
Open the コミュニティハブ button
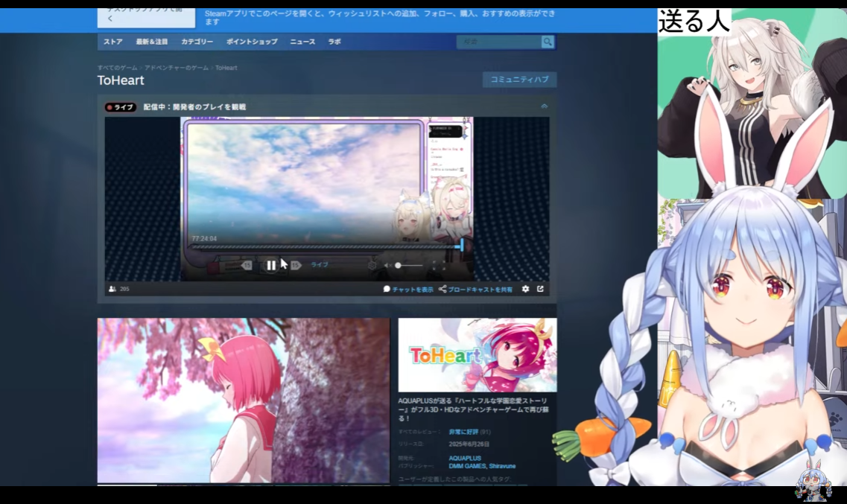pyautogui.click(x=520, y=80)
